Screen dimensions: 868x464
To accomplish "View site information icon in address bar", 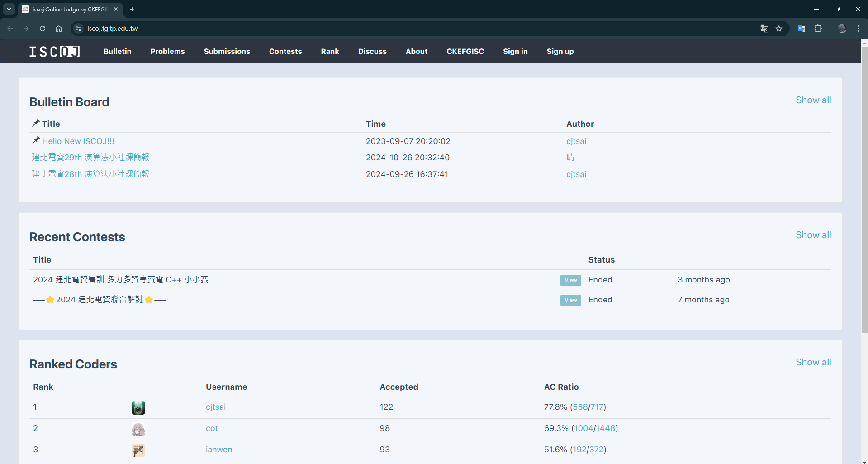I will point(78,29).
